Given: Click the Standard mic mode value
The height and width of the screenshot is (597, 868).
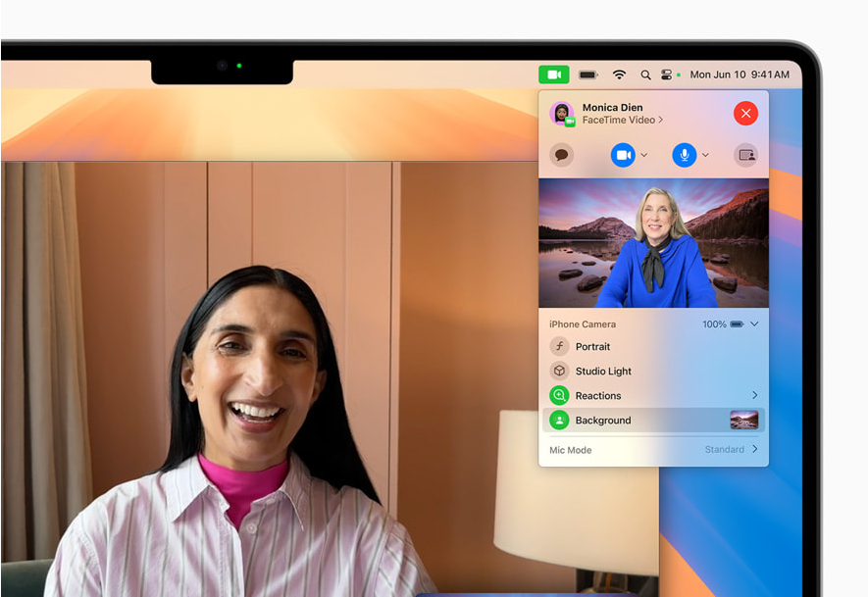Looking at the screenshot, I should tap(724, 450).
